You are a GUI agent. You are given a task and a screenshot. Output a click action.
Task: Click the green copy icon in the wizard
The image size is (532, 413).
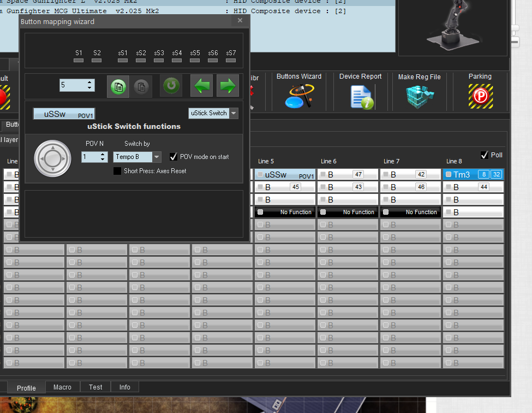[118, 87]
